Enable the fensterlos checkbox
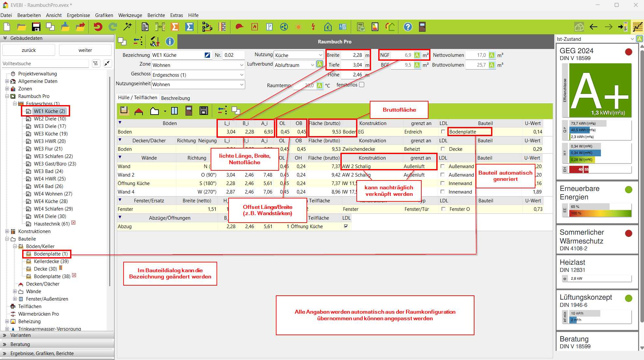This screenshot has width=644, height=360. (x=362, y=85)
